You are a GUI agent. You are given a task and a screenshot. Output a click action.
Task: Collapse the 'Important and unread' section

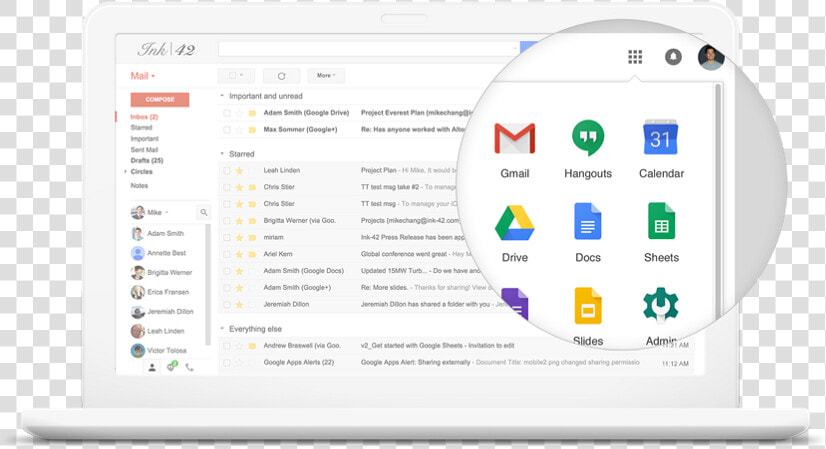tap(222, 96)
